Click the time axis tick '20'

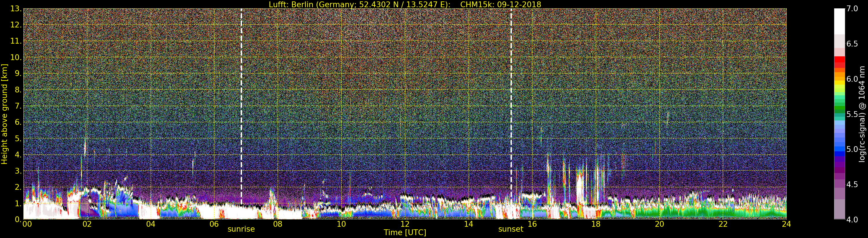pyautogui.click(x=659, y=224)
